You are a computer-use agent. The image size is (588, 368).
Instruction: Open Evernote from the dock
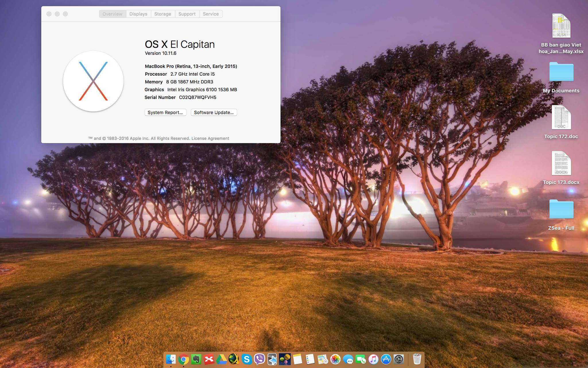[x=196, y=359]
